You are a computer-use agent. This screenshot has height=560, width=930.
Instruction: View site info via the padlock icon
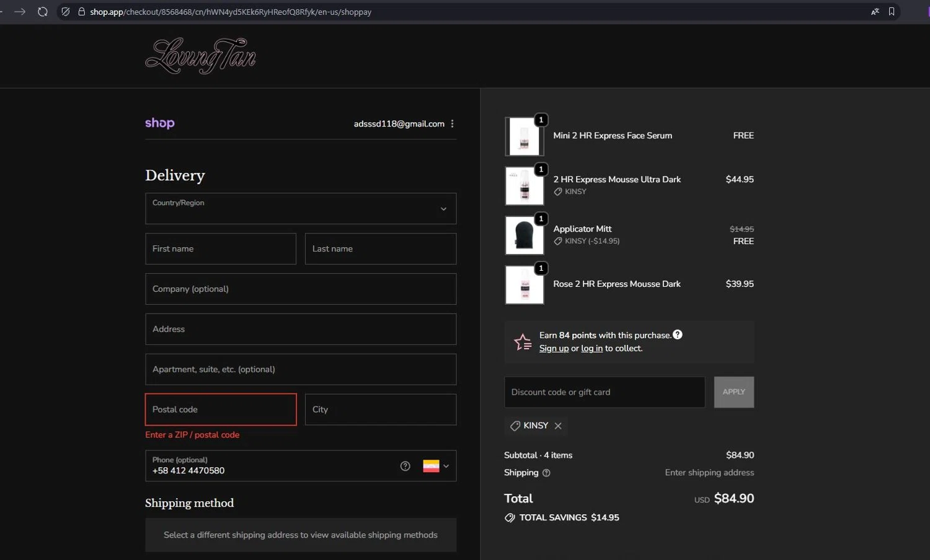pyautogui.click(x=81, y=12)
